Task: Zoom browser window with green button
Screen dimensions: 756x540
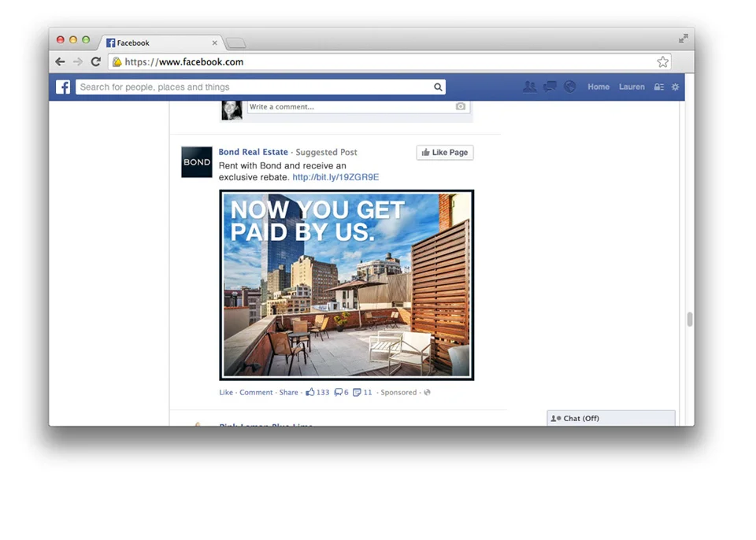Action: coord(86,39)
